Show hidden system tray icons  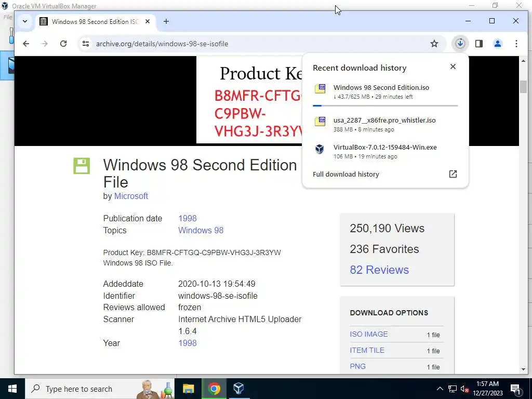pyautogui.click(x=440, y=389)
